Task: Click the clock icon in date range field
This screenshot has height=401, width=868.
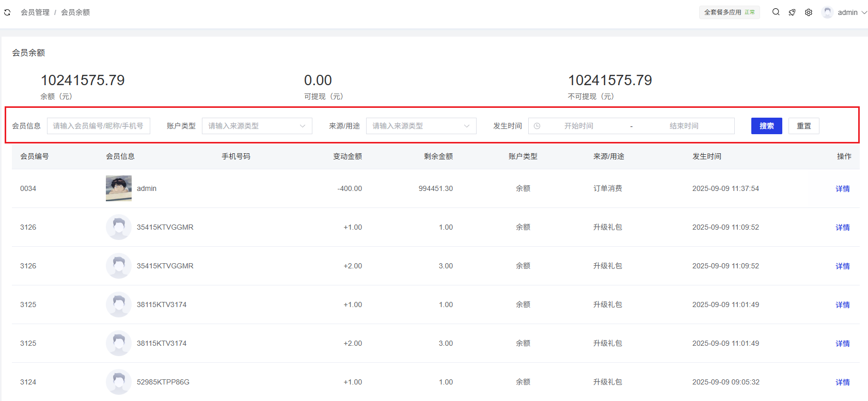Action: click(x=537, y=126)
